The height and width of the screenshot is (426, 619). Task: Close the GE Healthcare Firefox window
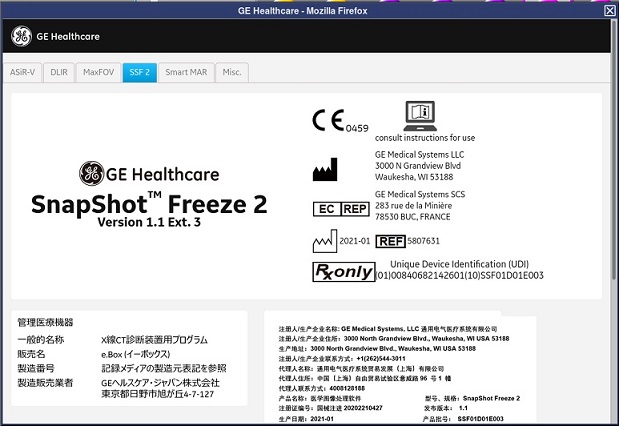pyautogui.click(x=609, y=10)
